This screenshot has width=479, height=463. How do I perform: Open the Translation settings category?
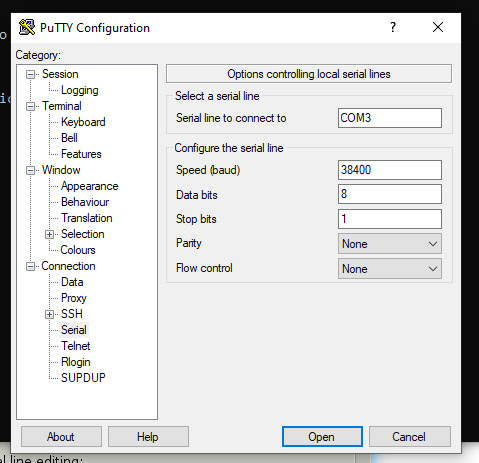(87, 218)
